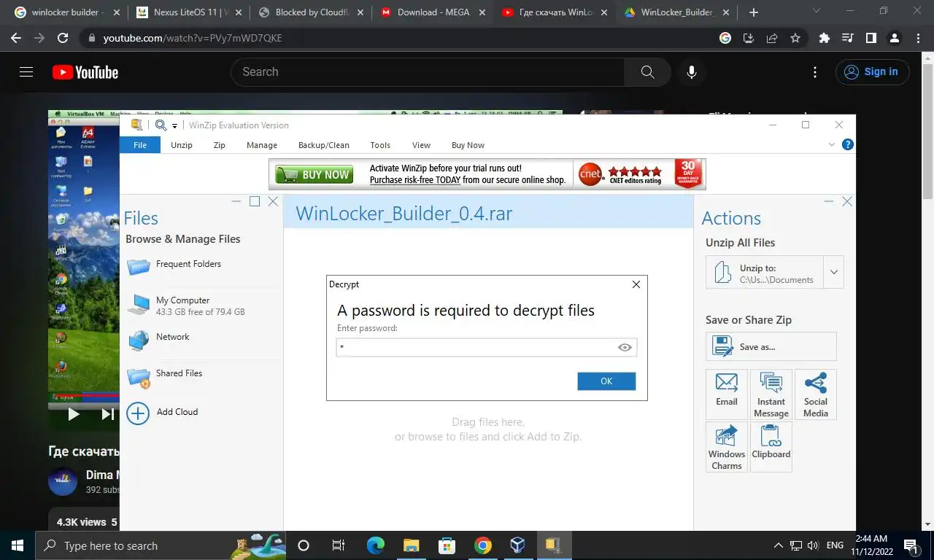934x560 pixels.
Task: Reload the page in Chrome
Action: click(63, 38)
